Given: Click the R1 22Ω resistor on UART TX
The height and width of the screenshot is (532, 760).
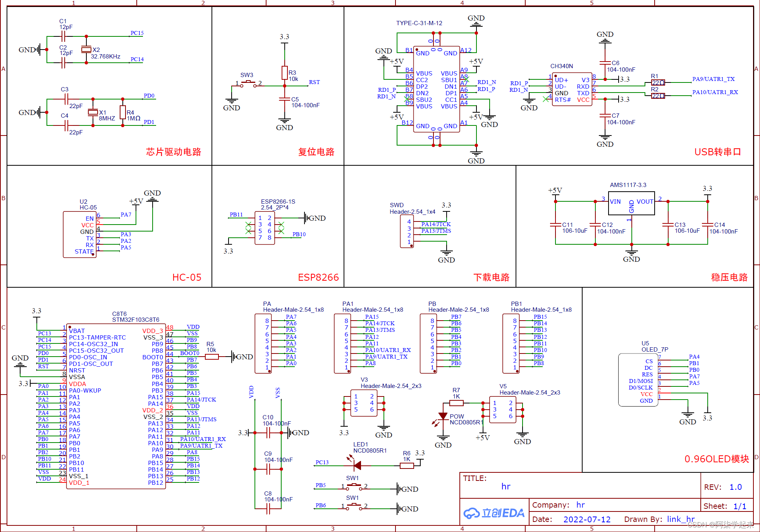Looking at the screenshot, I should pyautogui.click(x=658, y=82).
